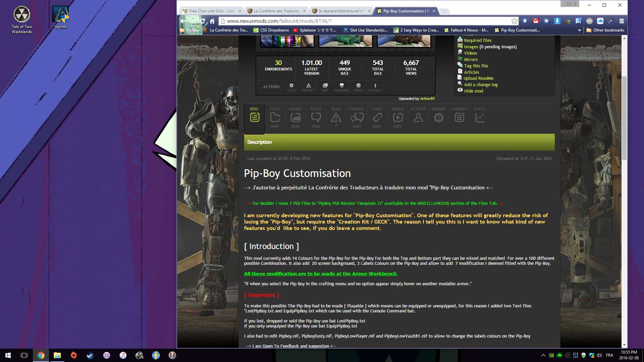
Task: Close the Pip-Boy Customisation browser tab
Action: coord(434,11)
